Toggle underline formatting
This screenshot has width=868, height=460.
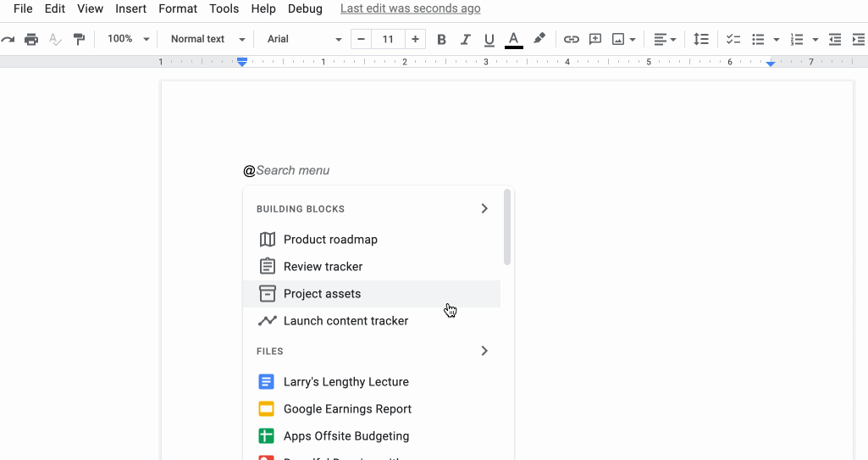489,39
